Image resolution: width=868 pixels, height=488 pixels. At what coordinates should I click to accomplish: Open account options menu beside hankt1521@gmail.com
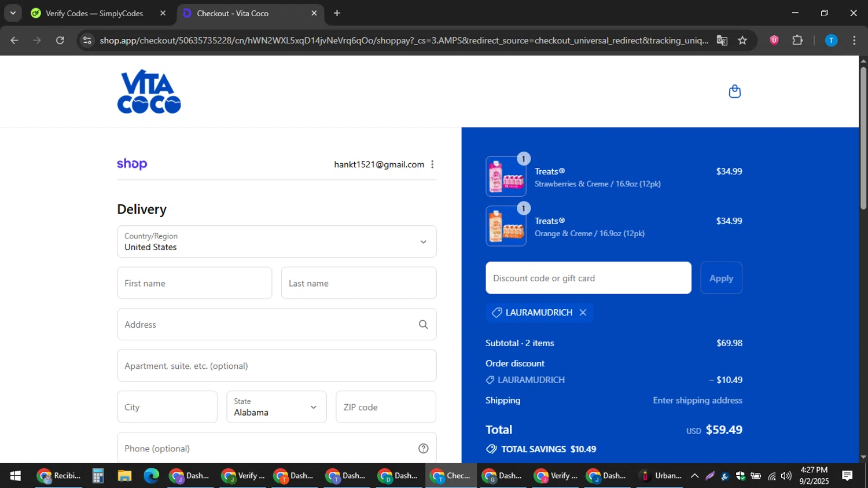[x=432, y=164]
